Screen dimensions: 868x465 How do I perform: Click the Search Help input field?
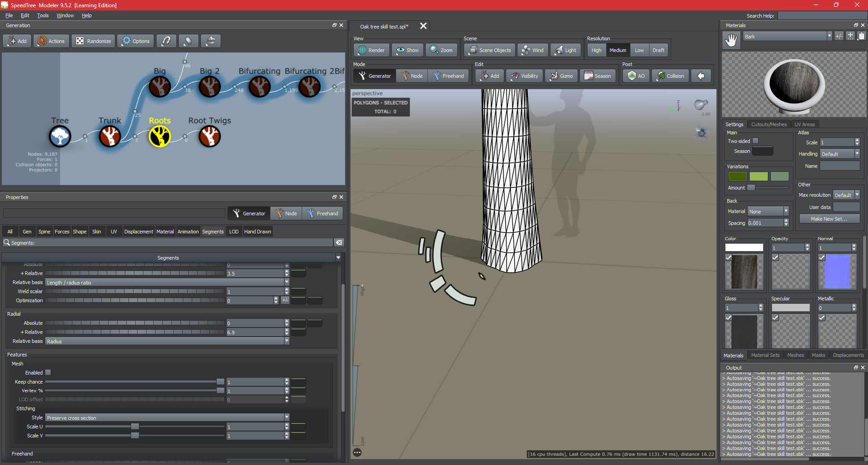pyautogui.click(x=822, y=16)
